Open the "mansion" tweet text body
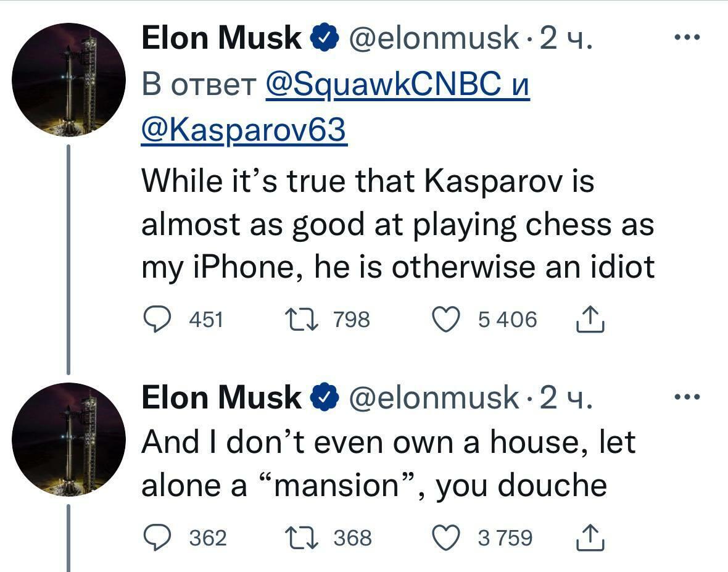The width and height of the screenshot is (728, 572). point(387,464)
